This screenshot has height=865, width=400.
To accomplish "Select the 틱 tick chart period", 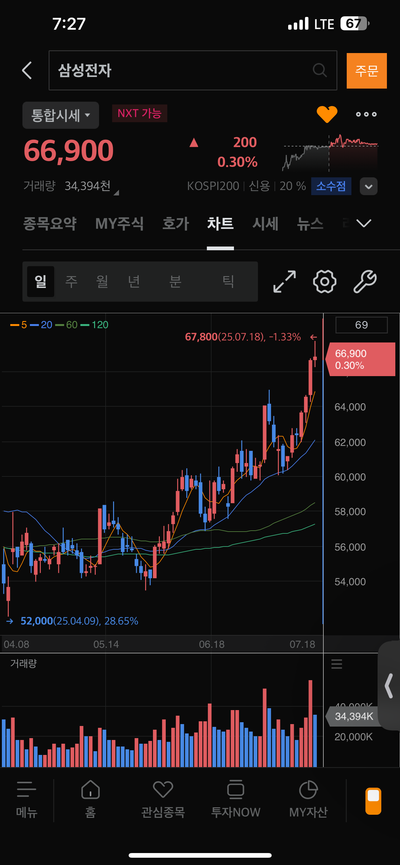I will click(228, 282).
